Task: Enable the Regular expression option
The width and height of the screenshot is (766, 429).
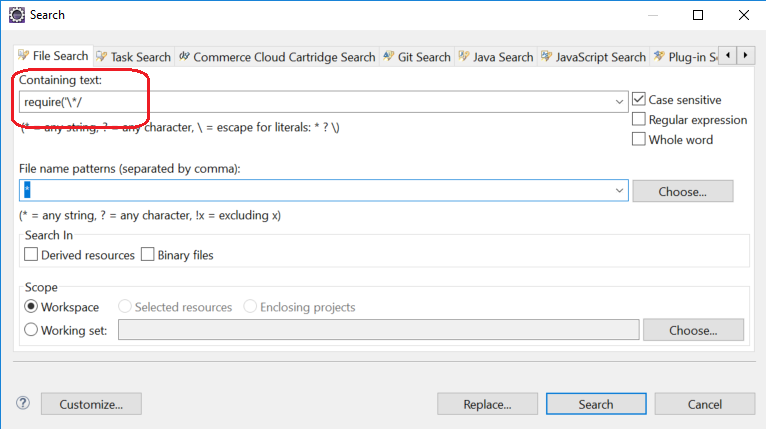Action: 639,120
